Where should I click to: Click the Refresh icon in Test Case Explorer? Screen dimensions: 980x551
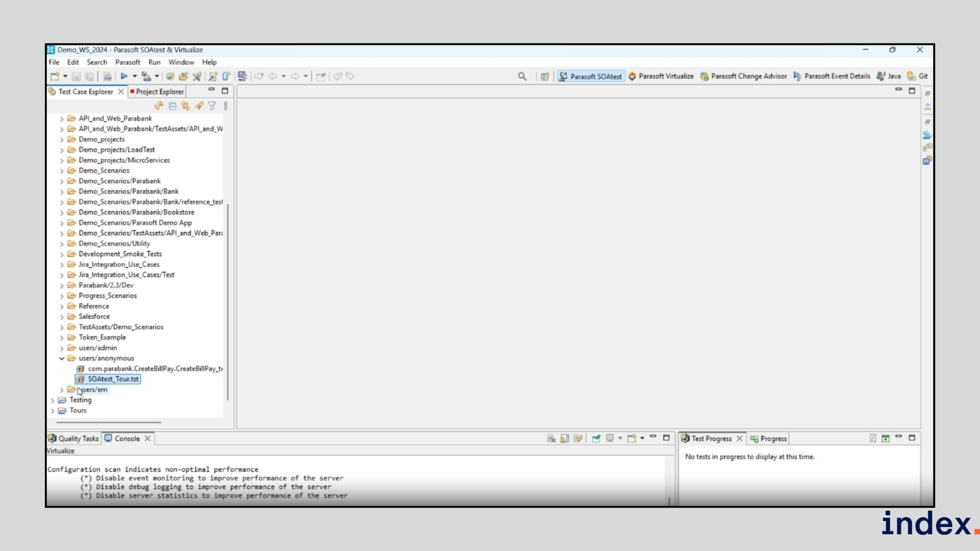159,106
